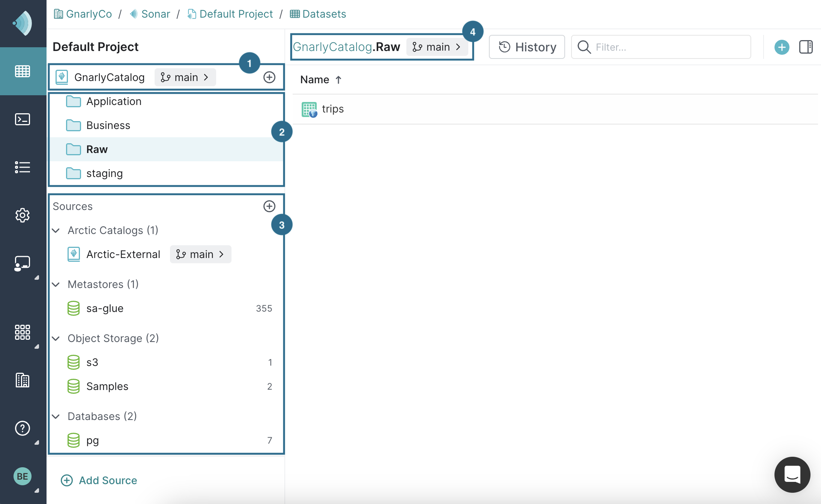The width and height of the screenshot is (821, 504).
Task: Click the Add Source link
Action: tap(99, 480)
